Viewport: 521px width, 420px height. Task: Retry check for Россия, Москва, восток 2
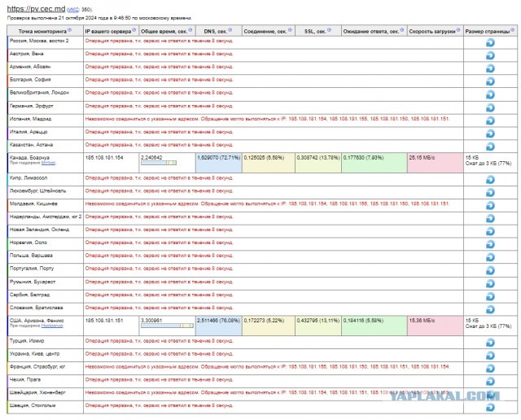pos(490,43)
